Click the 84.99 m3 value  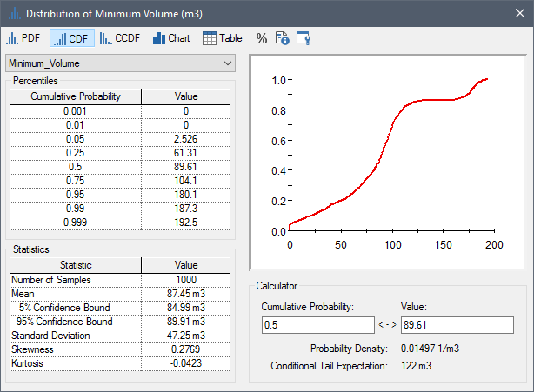pos(186,308)
